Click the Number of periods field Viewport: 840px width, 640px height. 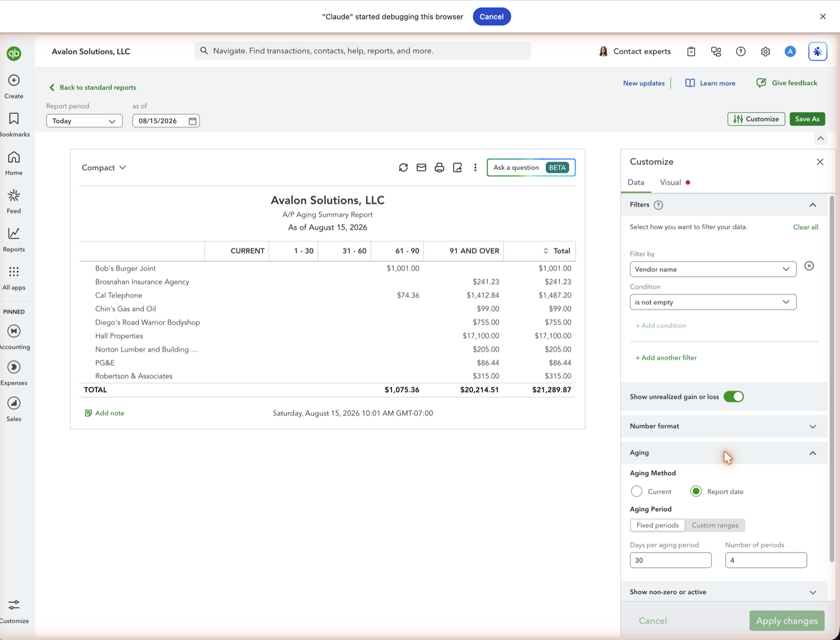[766, 560]
